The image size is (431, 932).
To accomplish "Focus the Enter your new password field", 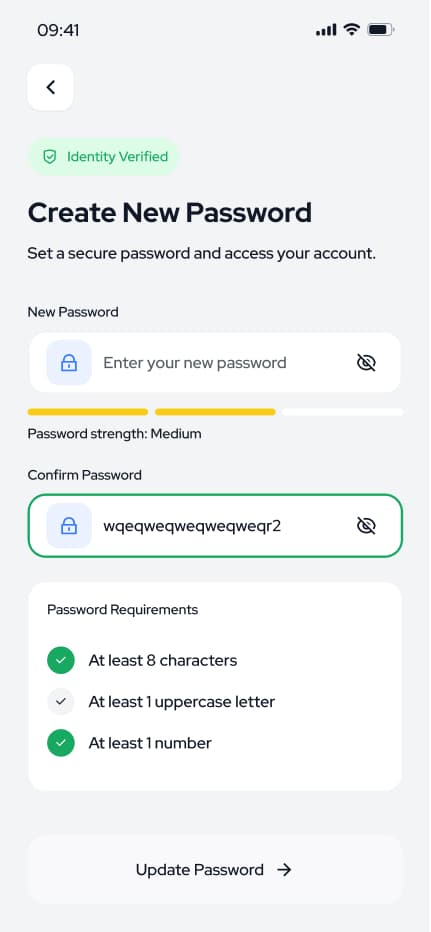I will [x=215, y=363].
